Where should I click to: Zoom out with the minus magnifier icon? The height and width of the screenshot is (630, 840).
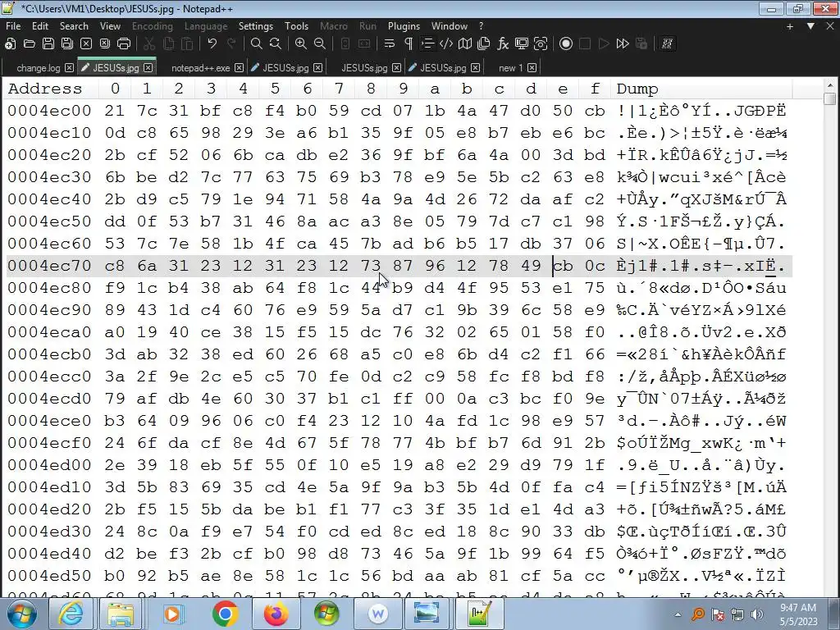point(320,44)
